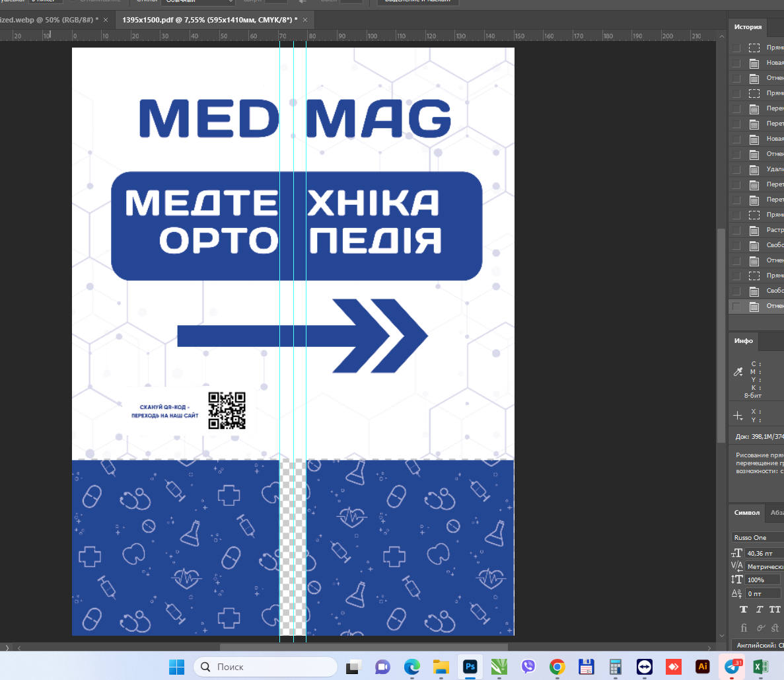This screenshot has width=784, height=680.
Task: Click the Док: 398,1M document size readout
Action: click(x=759, y=436)
